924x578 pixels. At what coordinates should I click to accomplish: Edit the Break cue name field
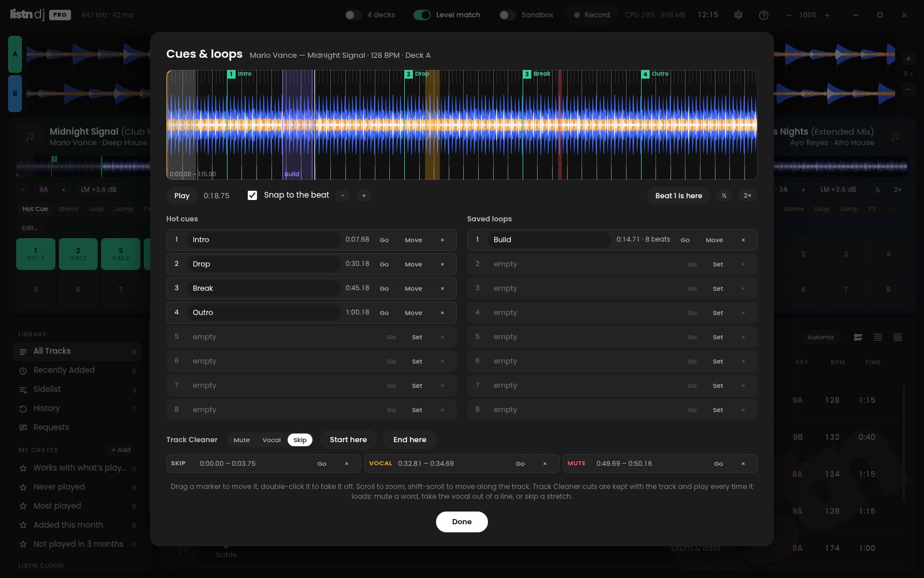tap(263, 288)
